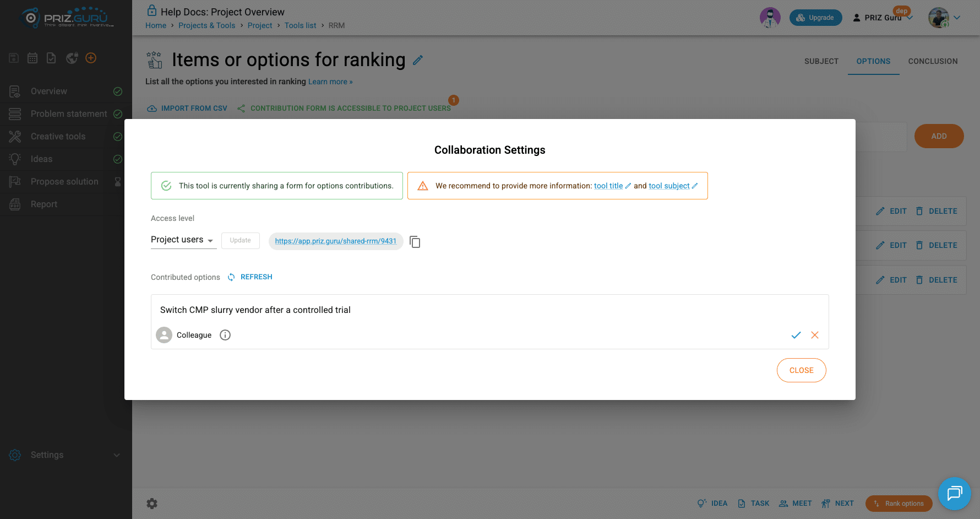Viewport: 980px width, 519px height.
Task: Show info about the Colleague contributor
Action: pyautogui.click(x=225, y=335)
